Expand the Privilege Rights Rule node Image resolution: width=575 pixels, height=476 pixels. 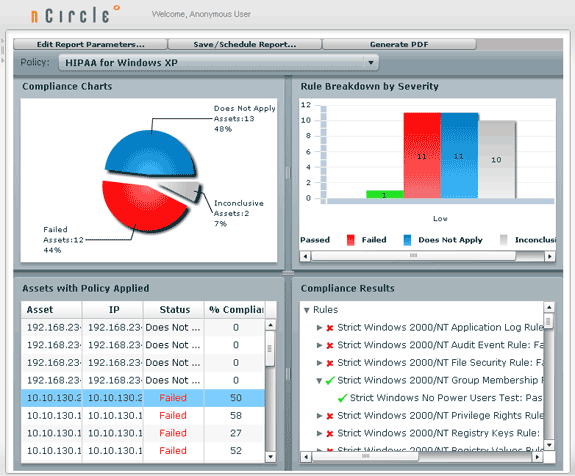319,415
